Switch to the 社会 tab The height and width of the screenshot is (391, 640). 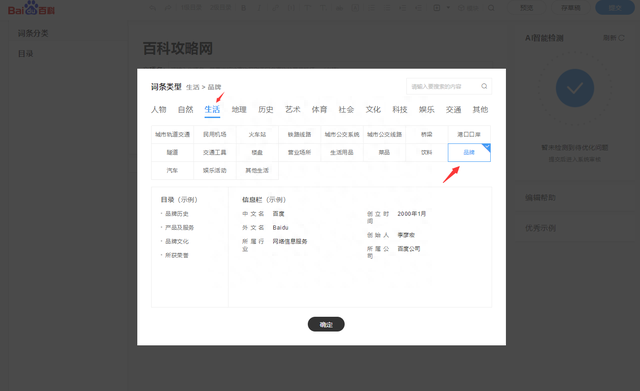(346, 109)
